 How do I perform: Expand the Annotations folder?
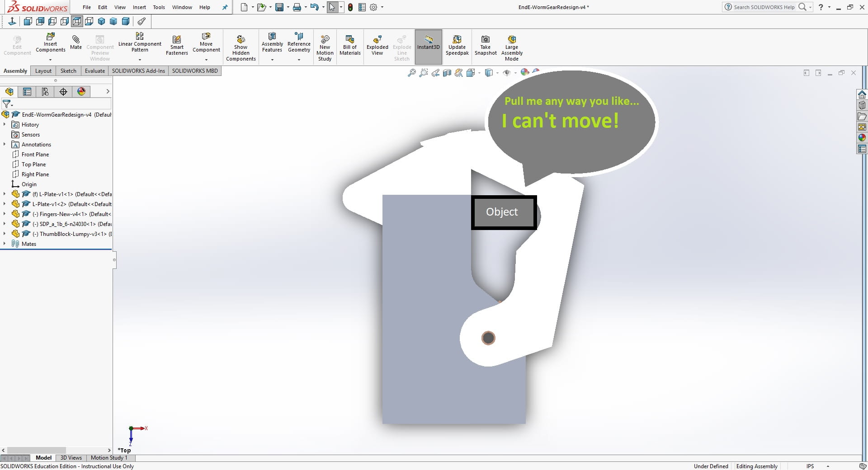coord(5,144)
